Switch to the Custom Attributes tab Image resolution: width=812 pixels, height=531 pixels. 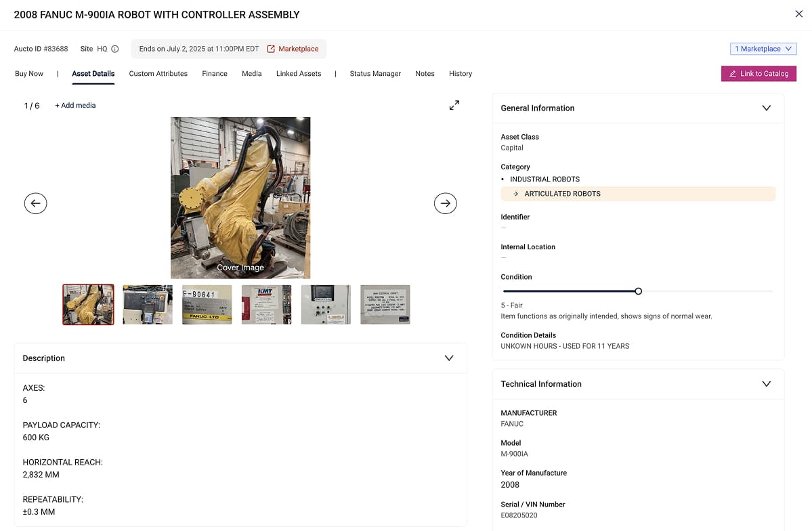(158, 74)
